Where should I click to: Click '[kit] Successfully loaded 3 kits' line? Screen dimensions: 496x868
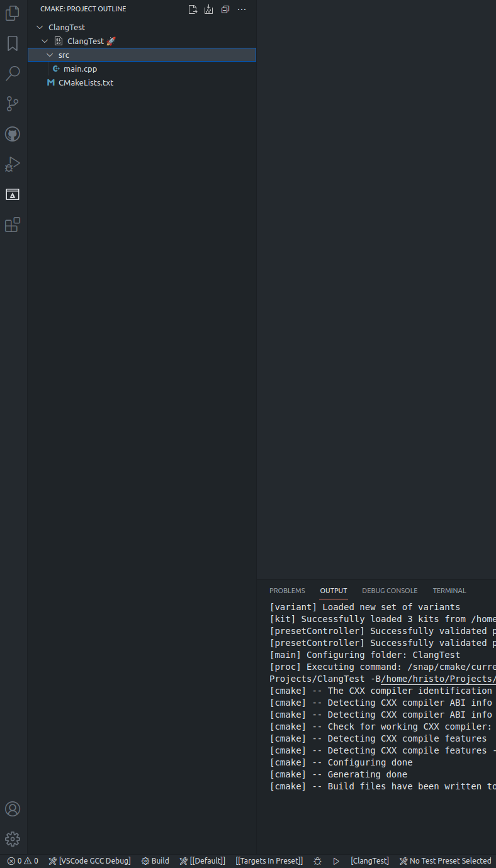coord(383,619)
